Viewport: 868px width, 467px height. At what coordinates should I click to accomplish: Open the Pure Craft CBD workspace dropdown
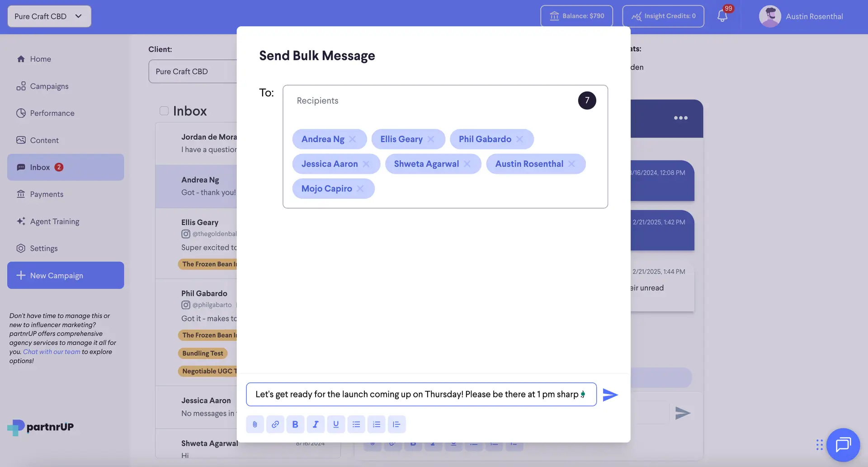(x=49, y=16)
